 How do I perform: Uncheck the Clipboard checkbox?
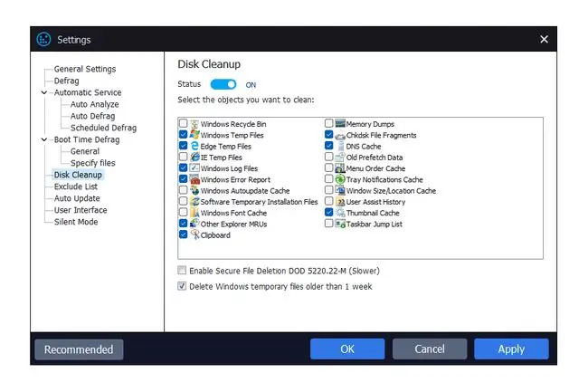pyautogui.click(x=183, y=234)
